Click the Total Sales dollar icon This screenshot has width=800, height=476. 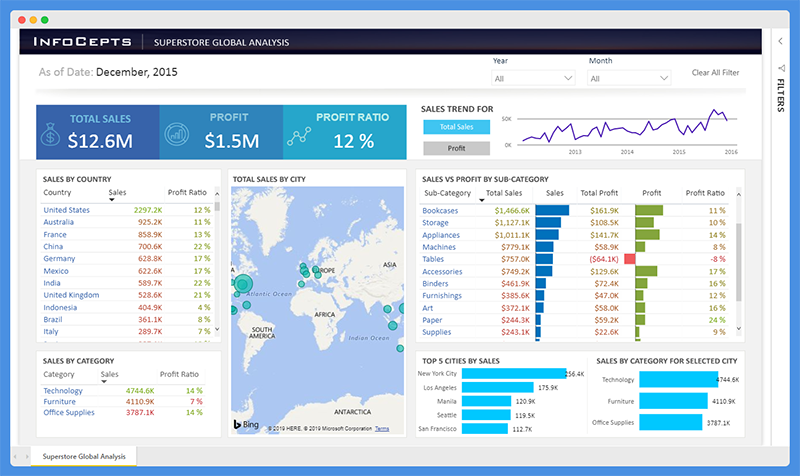(54, 137)
